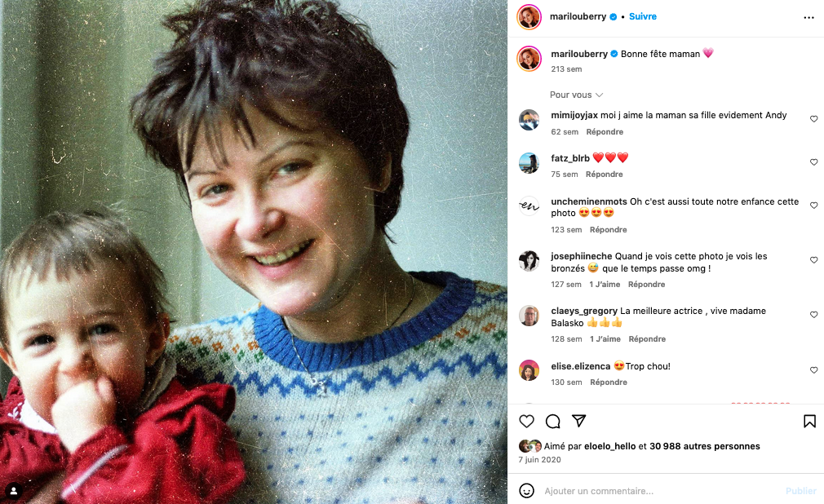Expand the Pour vous comment sorting
Viewport: 824px width, 504px height.
pos(576,95)
